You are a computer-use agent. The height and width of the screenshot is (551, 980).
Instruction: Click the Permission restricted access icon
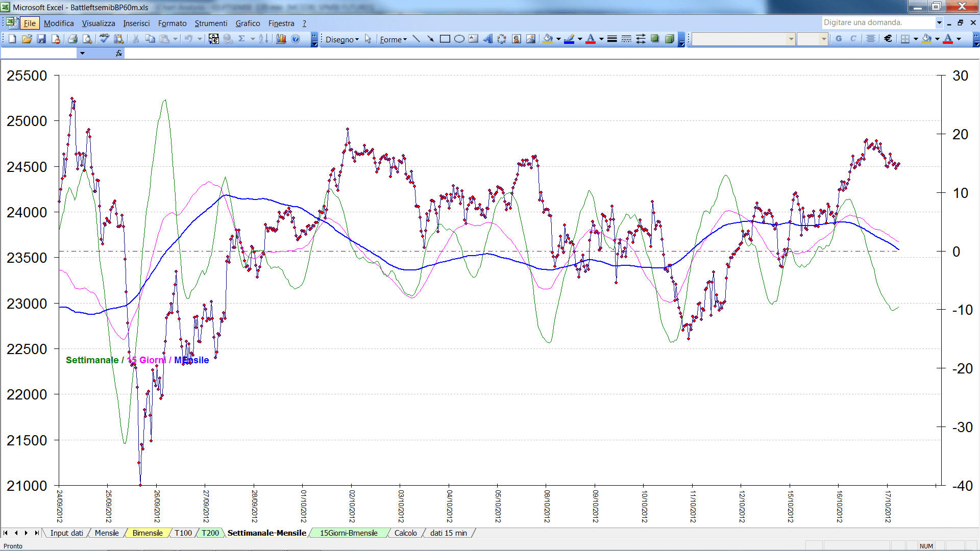coord(56,39)
